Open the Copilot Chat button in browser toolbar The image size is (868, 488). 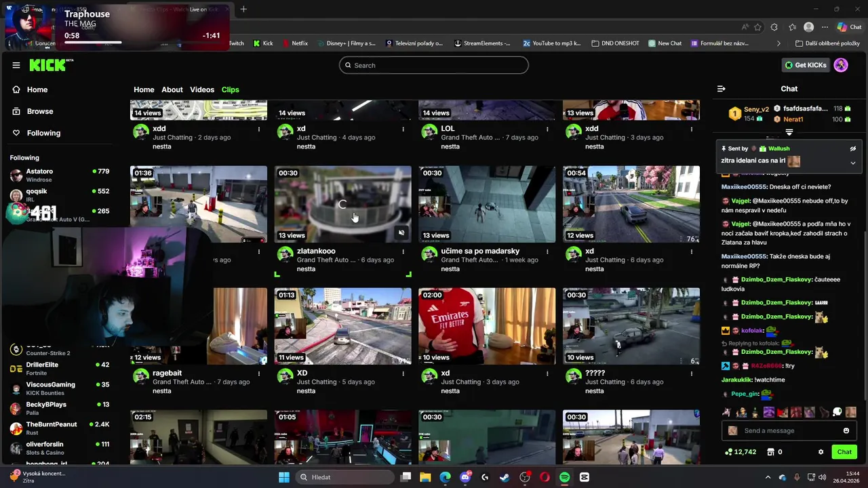click(850, 27)
